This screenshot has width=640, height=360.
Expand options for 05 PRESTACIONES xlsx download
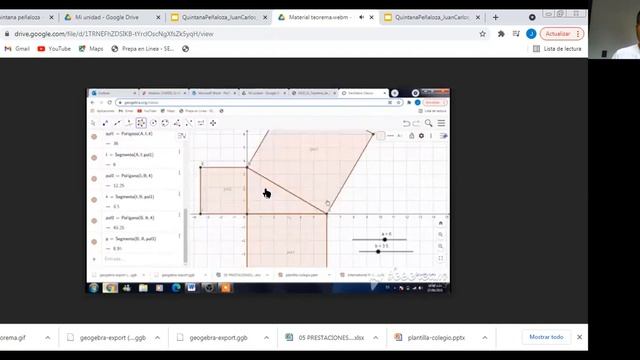(376, 338)
